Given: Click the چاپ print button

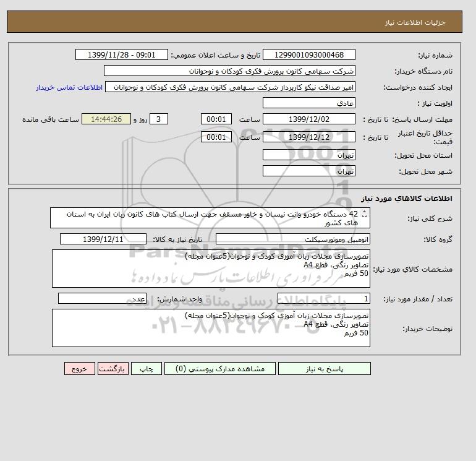Looking at the screenshot, I should pos(147,369).
